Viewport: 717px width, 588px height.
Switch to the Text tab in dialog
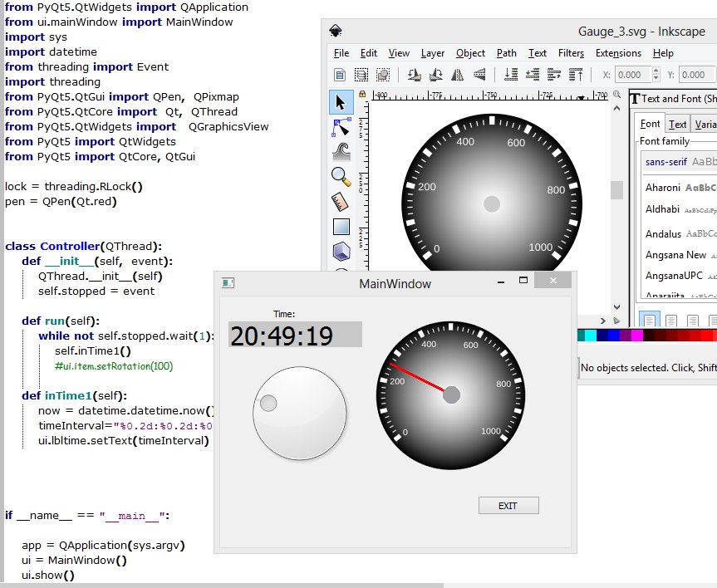click(677, 124)
